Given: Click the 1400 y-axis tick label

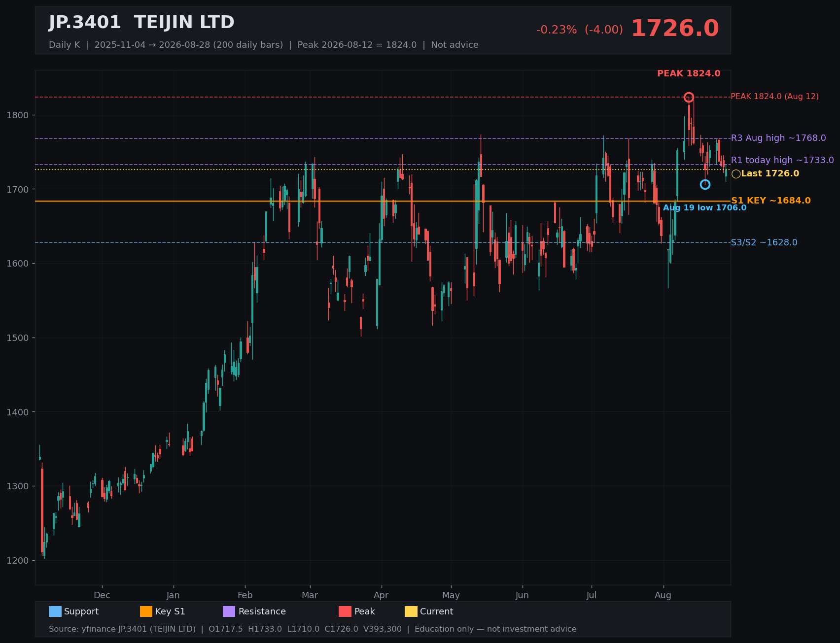Looking at the screenshot, I should (x=18, y=412).
